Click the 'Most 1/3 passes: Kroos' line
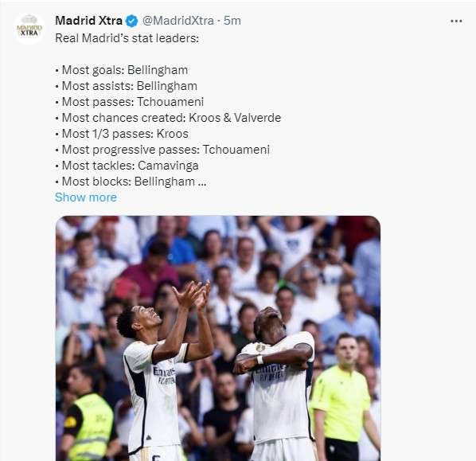The width and height of the screenshot is (476, 461). pos(122,134)
